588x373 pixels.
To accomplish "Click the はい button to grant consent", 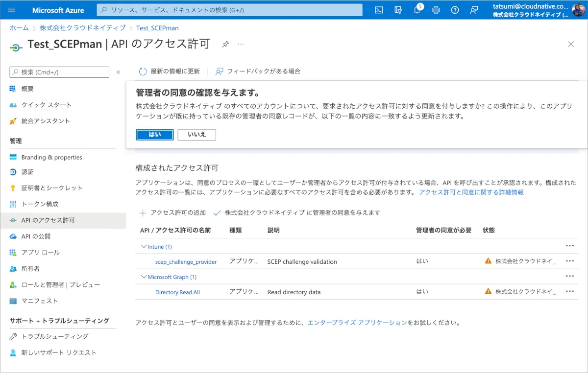I will coord(154,135).
